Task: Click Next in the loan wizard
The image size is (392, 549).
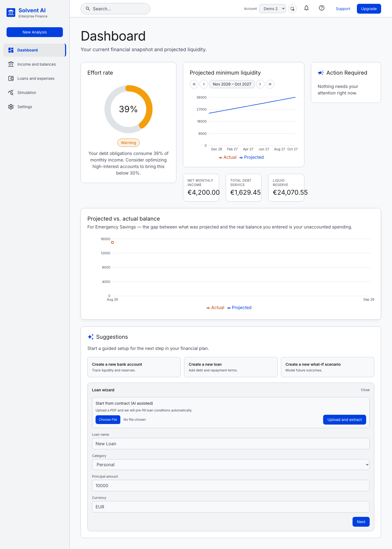Action: click(x=361, y=522)
